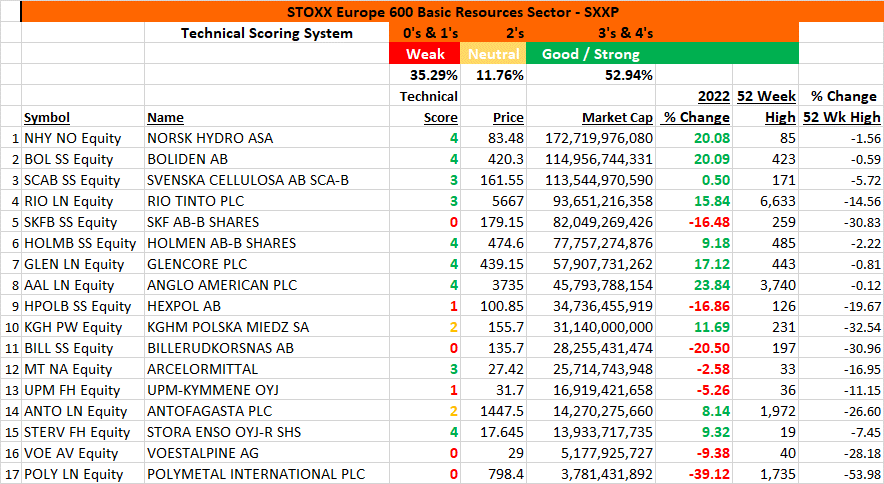This screenshot has width=884, height=484.
Task: Select Glencore's 2022 change 17.12
Action: 694,264
